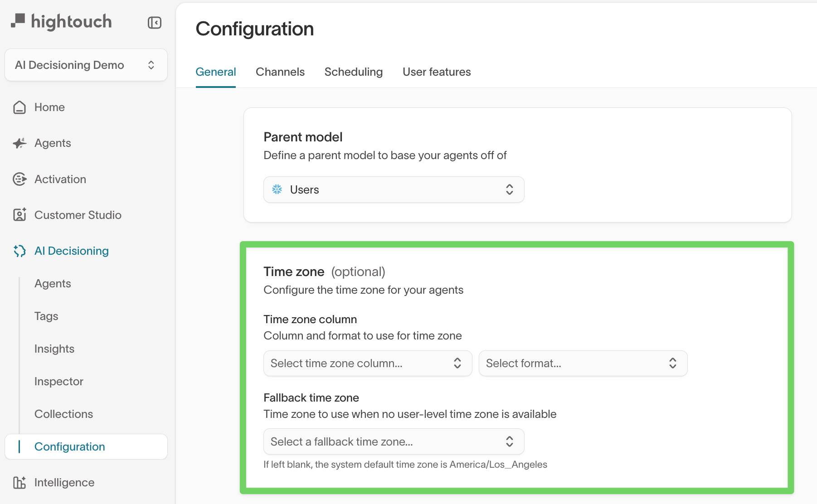Open Intelligence via its chart icon
817x504 pixels.
pos(19,483)
